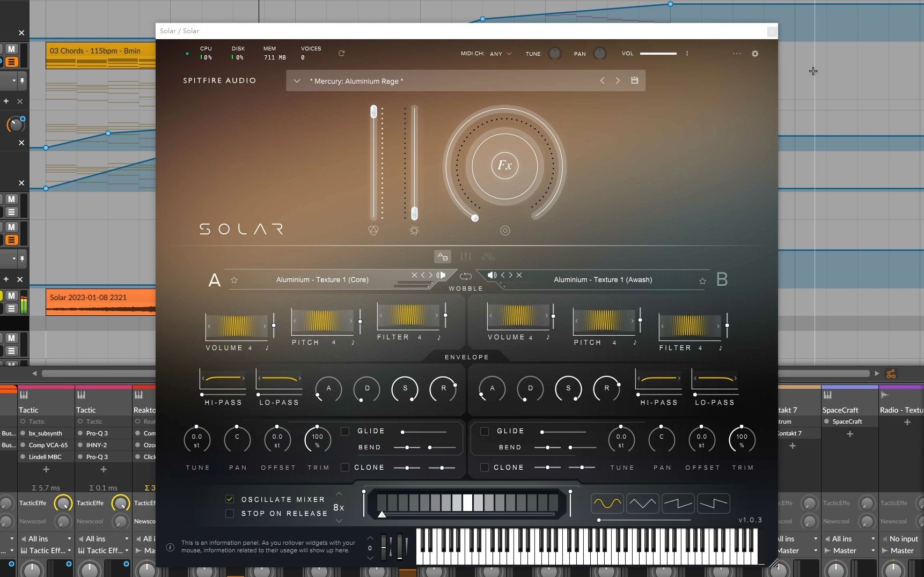924x577 pixels.
Task: Adjust the master VOL slider
Action: [x=658, y=54]
